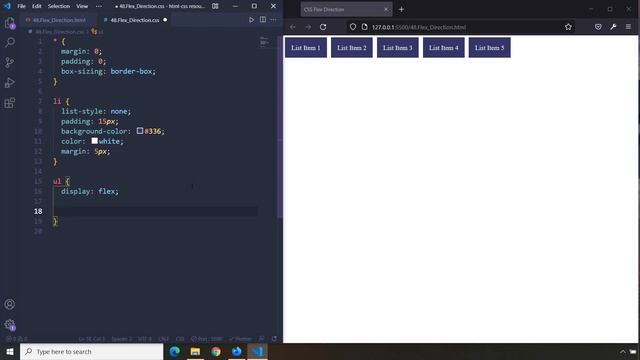640x360 pixels.
Task: Open the Extensions view in the activity bar
Action: [x=10, y=102]
